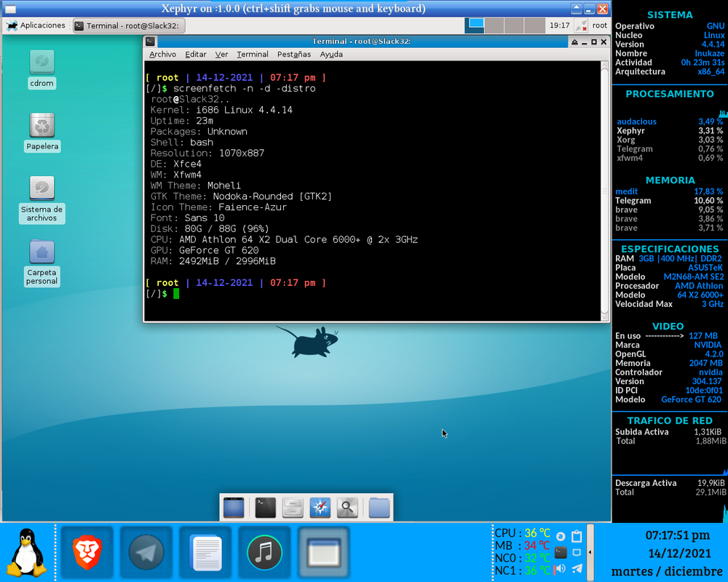Open Telegram from the host taskbar
The height and width of the screenshot is (582, 728).
(x=146, y=552)
